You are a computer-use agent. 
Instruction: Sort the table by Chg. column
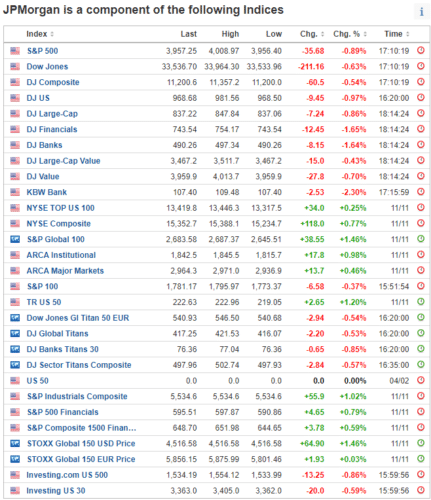[x=312, y=34]
